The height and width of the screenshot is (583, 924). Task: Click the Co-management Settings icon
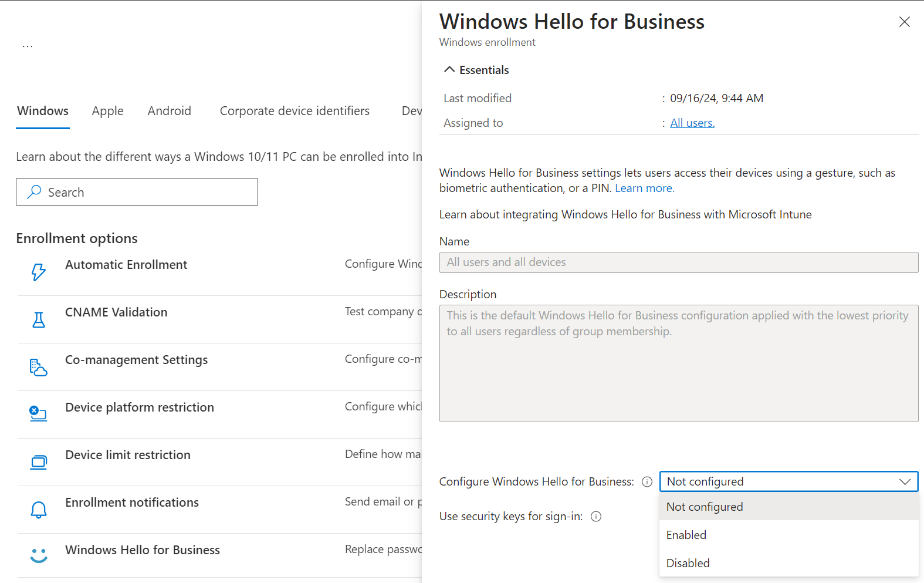click(39, 367)
